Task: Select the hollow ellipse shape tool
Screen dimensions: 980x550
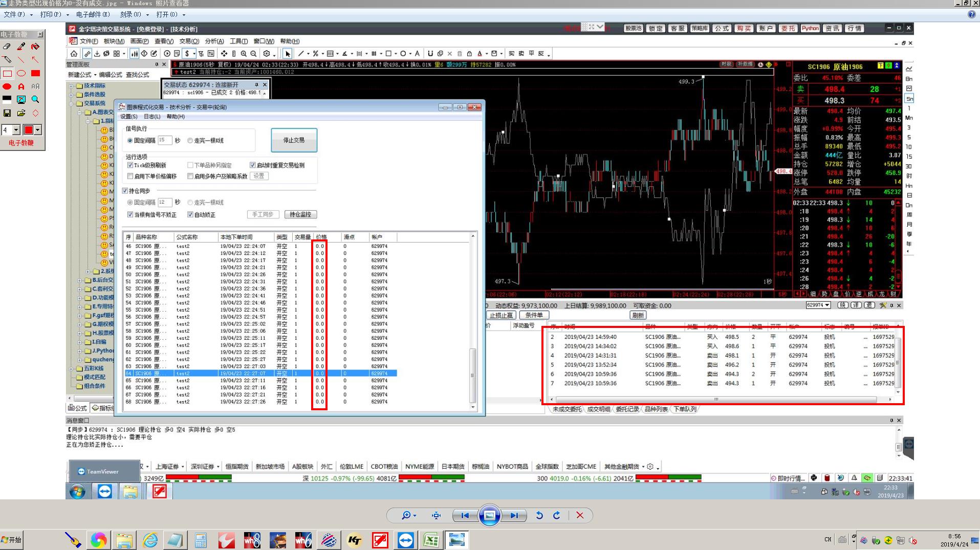Action: [x=21, y=73]
